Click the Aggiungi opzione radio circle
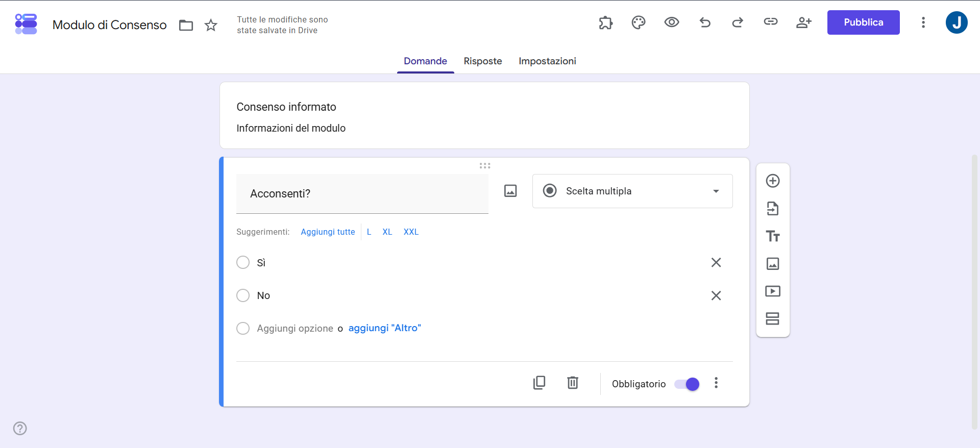Screen dimensions: 980x448 [243, 328]
